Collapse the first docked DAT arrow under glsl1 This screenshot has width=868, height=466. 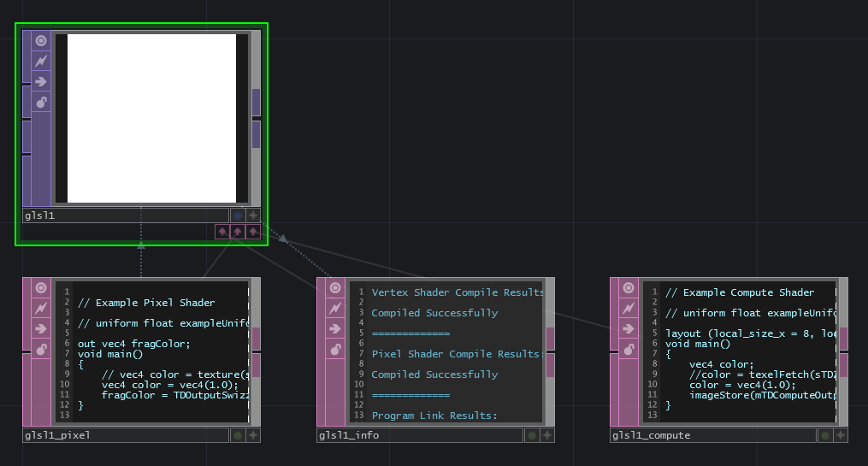click(x=222, y=232)
